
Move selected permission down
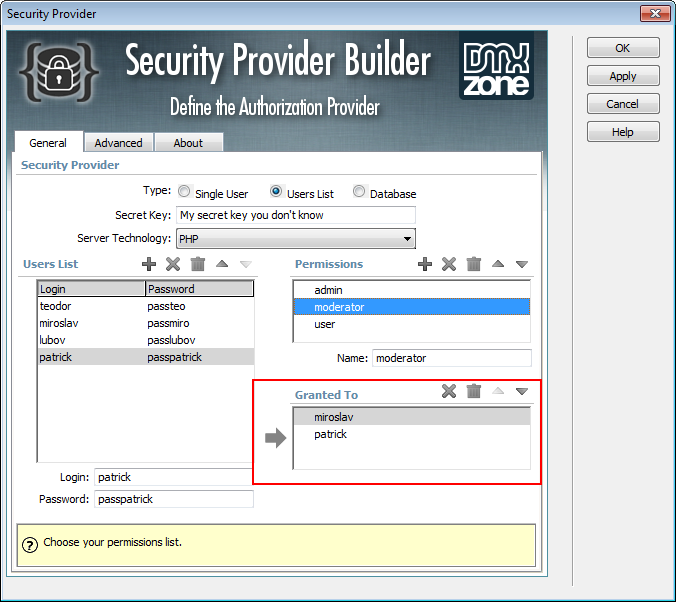[522, 264]
